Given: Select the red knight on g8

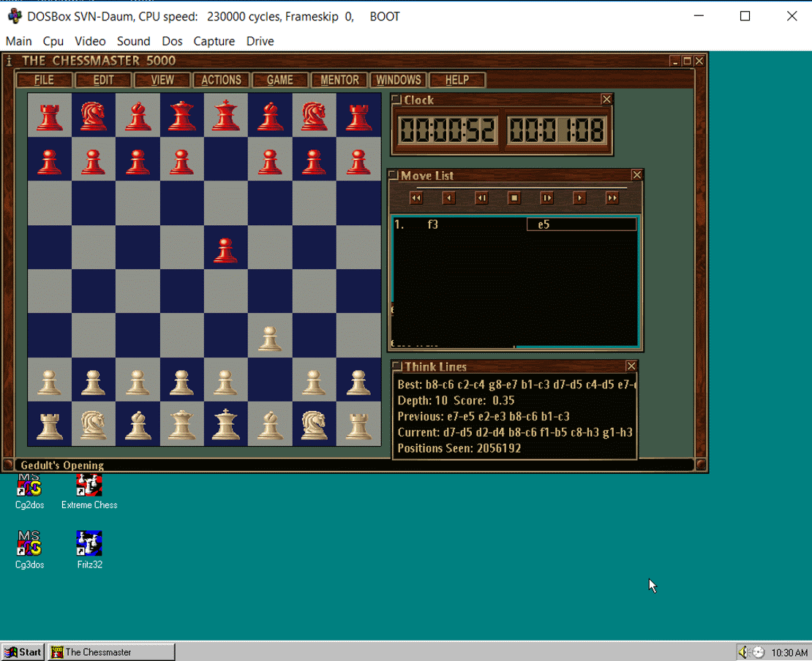Looking at the screenshot, I should click(x=314, y=115).
